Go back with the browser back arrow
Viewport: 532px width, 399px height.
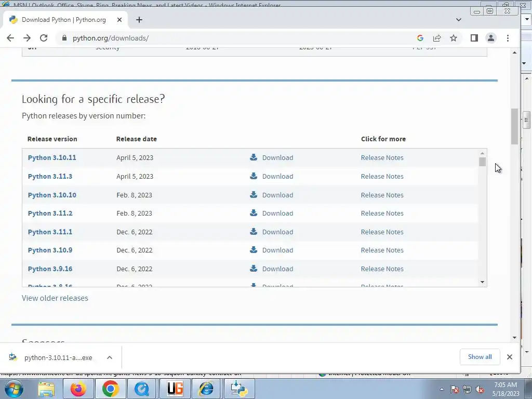10,38
